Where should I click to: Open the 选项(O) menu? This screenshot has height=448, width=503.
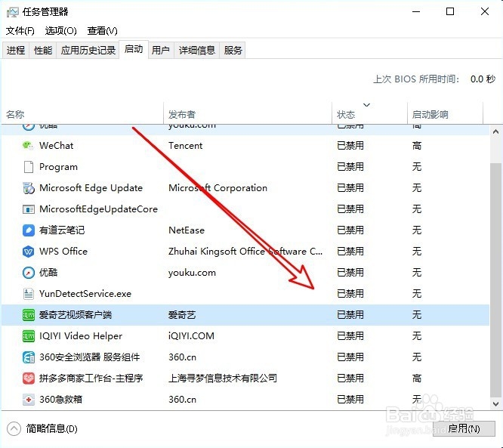(x=60, y=31)
